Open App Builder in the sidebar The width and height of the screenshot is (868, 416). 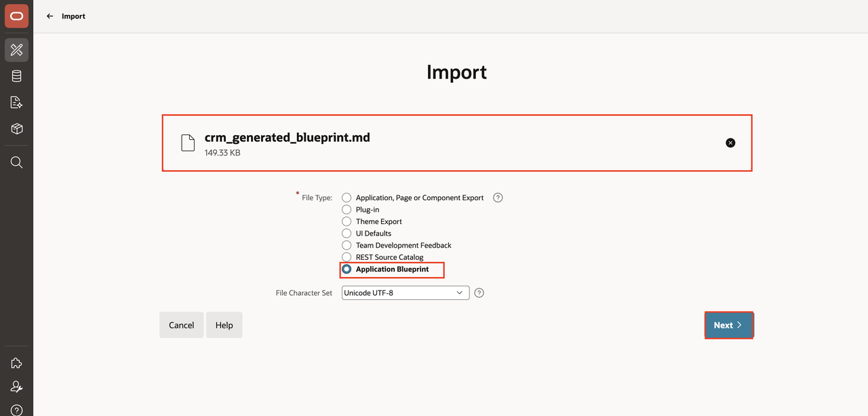tap(16, 50)
